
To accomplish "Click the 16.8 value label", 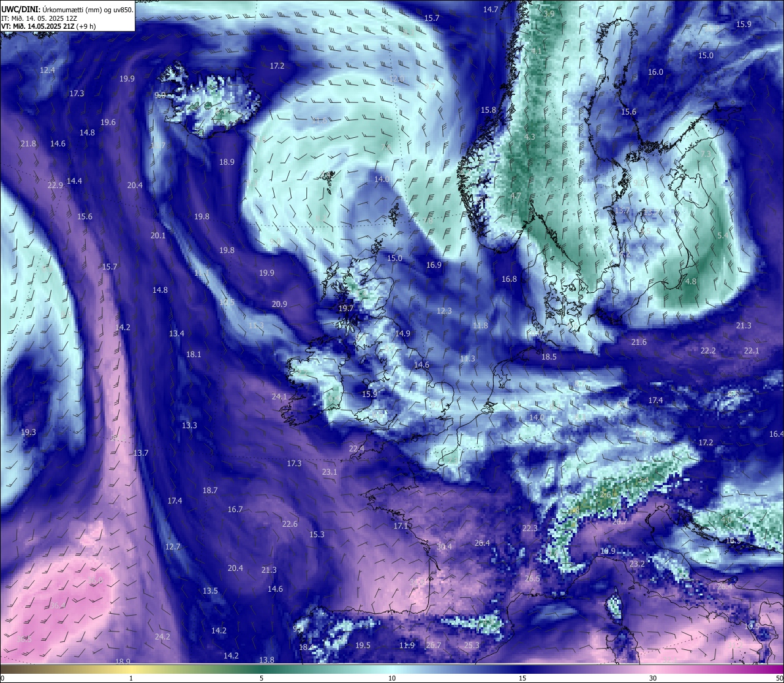I will pyautogui.click(x=509, y=279).
